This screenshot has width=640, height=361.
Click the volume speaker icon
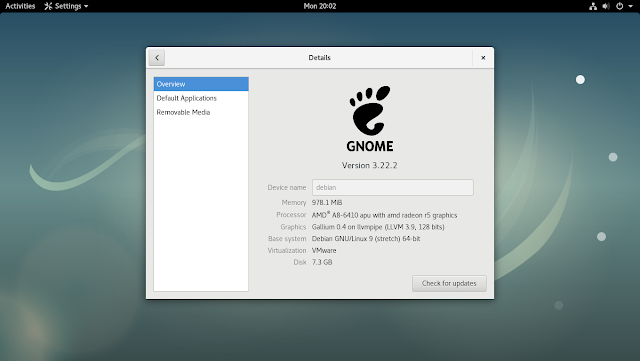point(606,6)
